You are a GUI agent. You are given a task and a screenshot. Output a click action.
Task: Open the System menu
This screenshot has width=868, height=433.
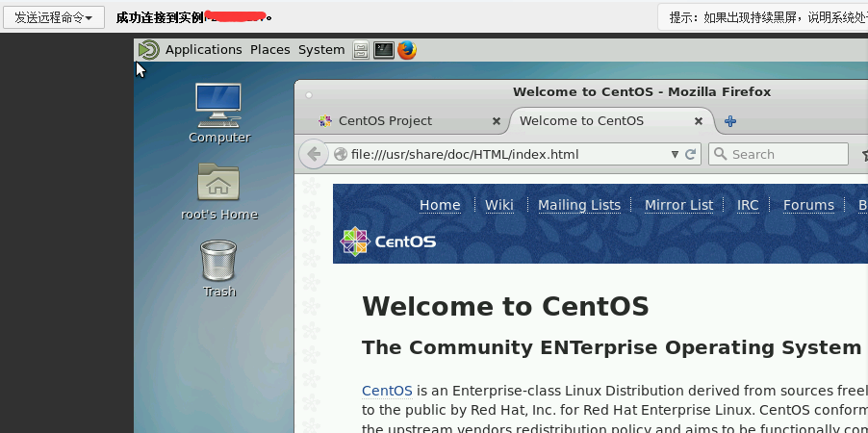320,50
